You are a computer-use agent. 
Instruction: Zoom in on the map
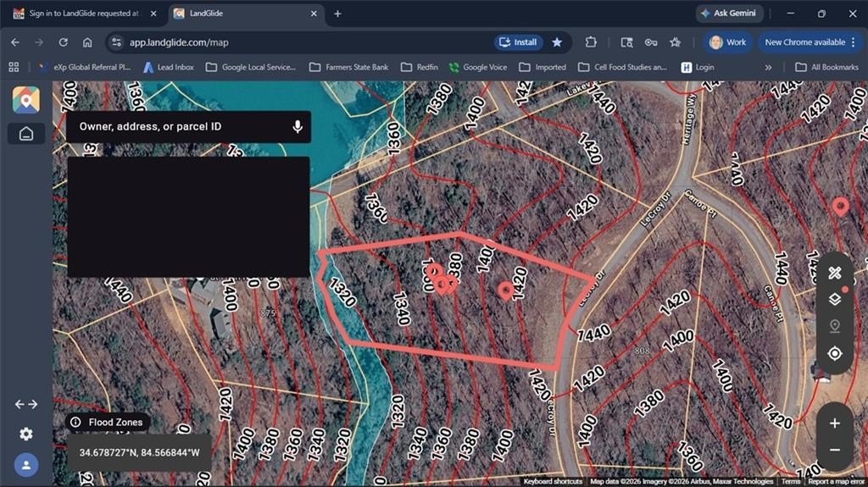pyautogui.click(x=834, y=423)
